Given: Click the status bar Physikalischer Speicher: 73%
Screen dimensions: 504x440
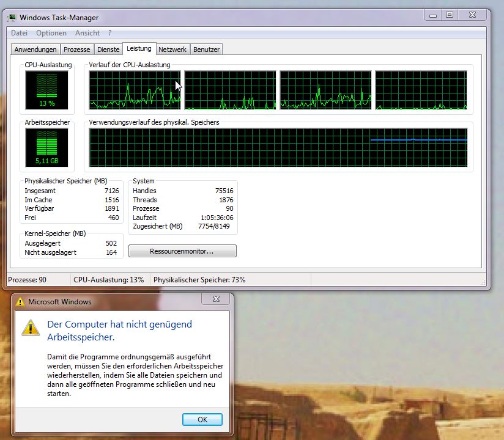Looking at the screenshot, I should 199,280.
